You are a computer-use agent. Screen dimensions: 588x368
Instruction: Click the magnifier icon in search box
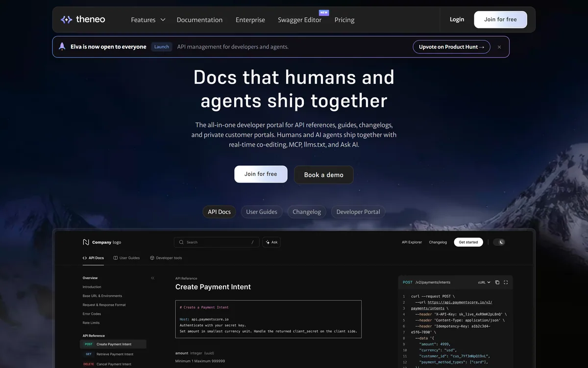(x=181, y=242)
